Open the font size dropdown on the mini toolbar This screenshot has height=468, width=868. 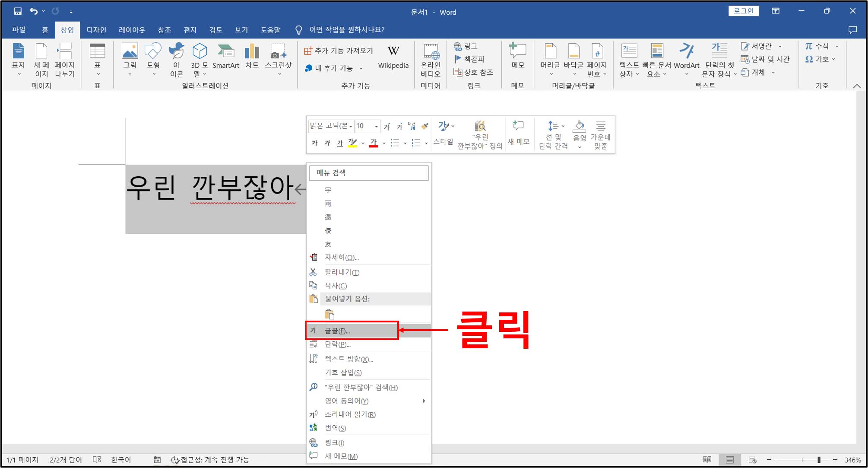tap(376, 126)
